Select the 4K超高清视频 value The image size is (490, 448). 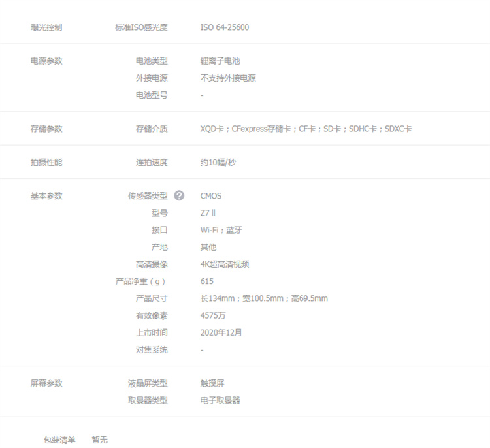pos(224,264)
